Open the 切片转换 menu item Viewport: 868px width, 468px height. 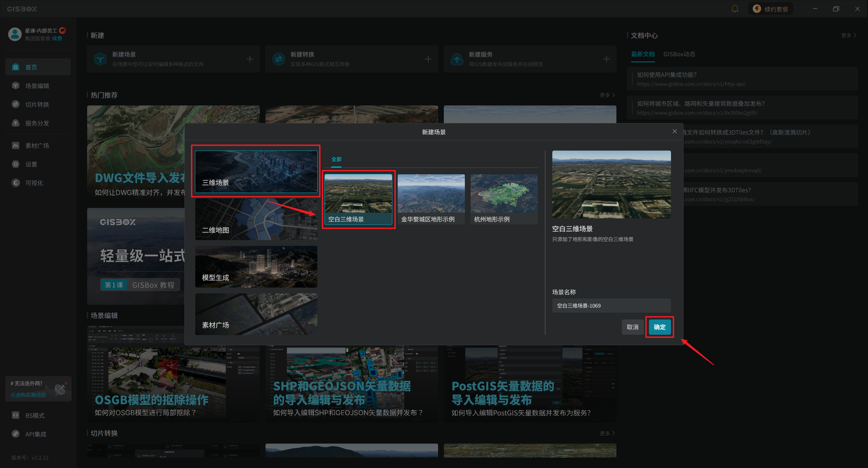coord(38,104)
